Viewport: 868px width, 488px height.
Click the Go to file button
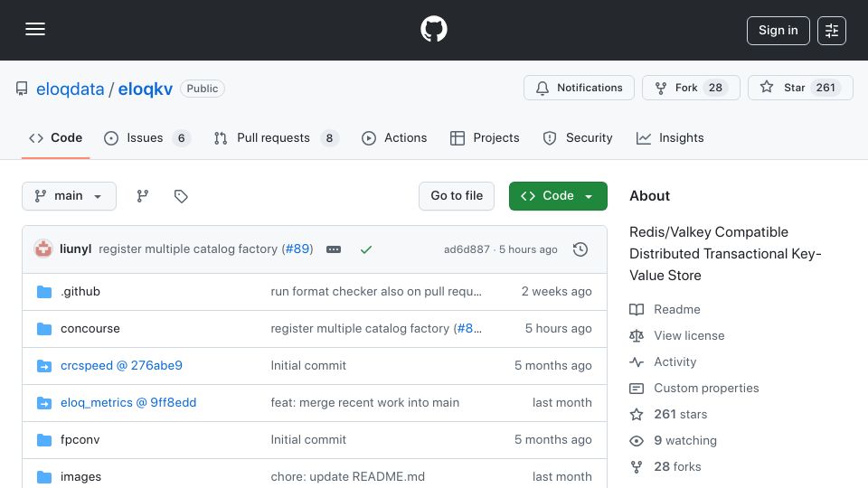click(456, 196)
